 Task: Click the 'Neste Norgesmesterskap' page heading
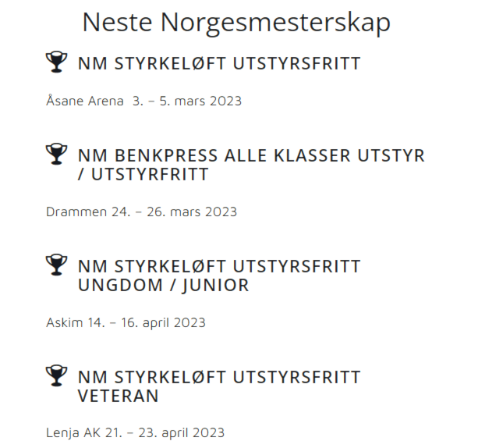236,23
